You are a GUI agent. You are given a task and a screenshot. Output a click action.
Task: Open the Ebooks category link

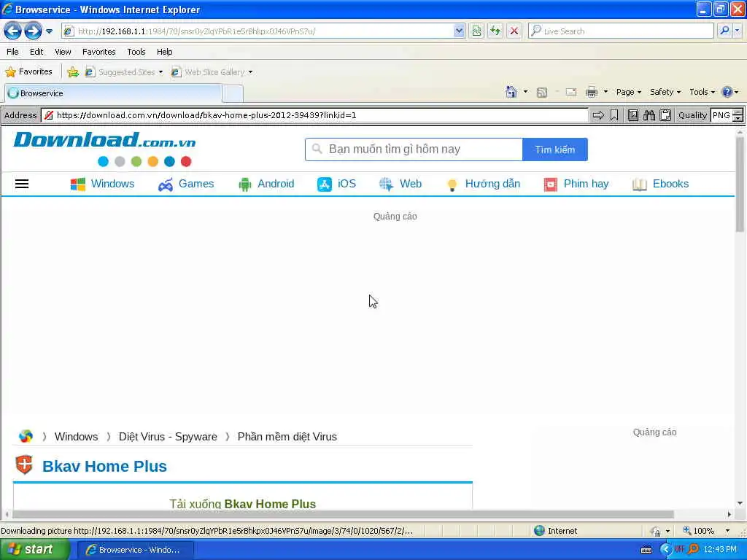(660, 184)
